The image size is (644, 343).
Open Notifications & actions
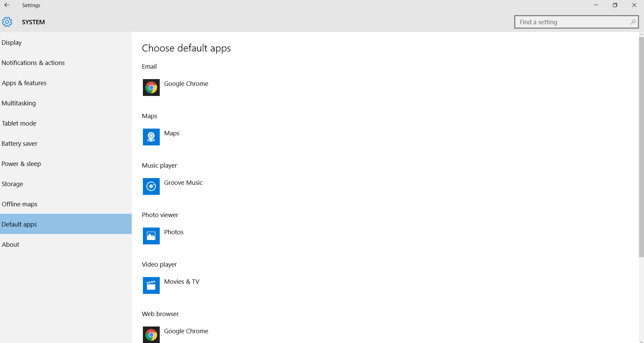(x=66, y=63)
